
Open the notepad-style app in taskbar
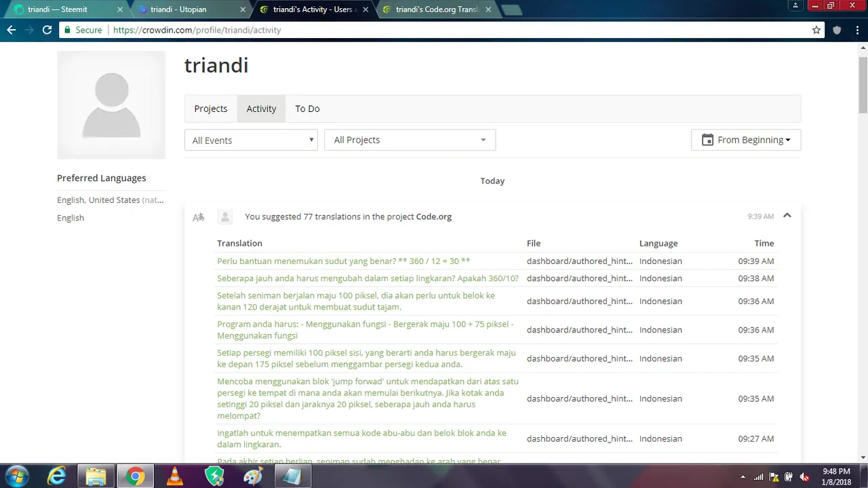coord(292,476)
